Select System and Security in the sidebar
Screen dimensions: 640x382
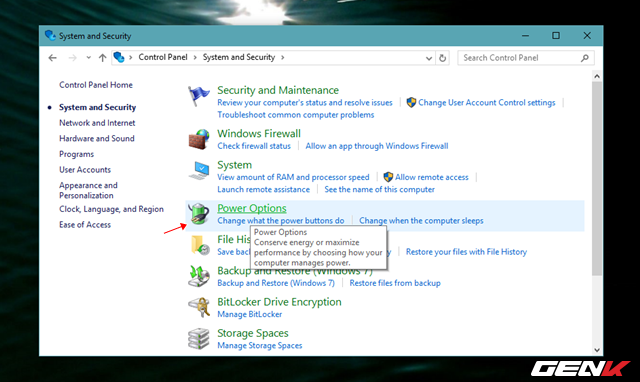(x=98, y=107)
